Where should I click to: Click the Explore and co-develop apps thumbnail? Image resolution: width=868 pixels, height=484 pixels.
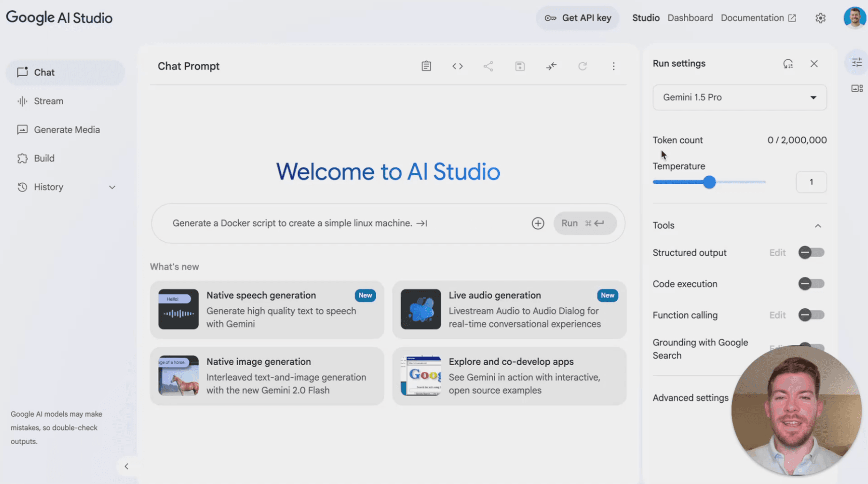(421, 375)
